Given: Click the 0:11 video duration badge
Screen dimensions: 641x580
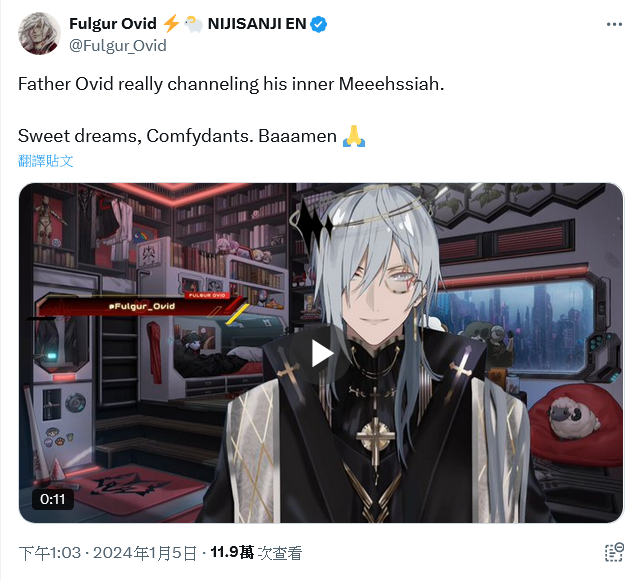Looking at the screenshot, I should (53, 499).
